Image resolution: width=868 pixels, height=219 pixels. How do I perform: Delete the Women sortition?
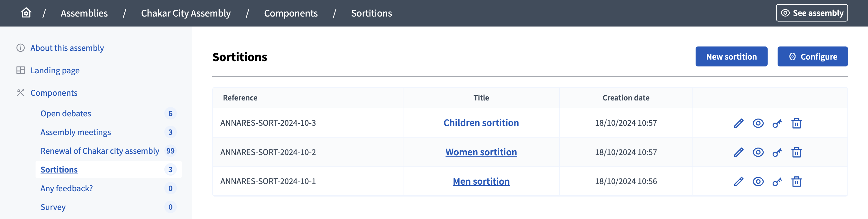point(796,152)
